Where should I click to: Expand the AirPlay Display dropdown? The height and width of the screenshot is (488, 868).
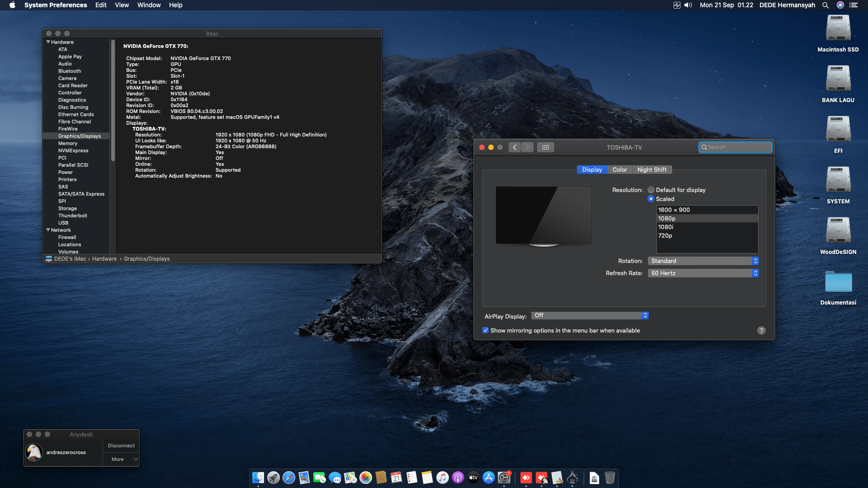(x=590, y=315)
